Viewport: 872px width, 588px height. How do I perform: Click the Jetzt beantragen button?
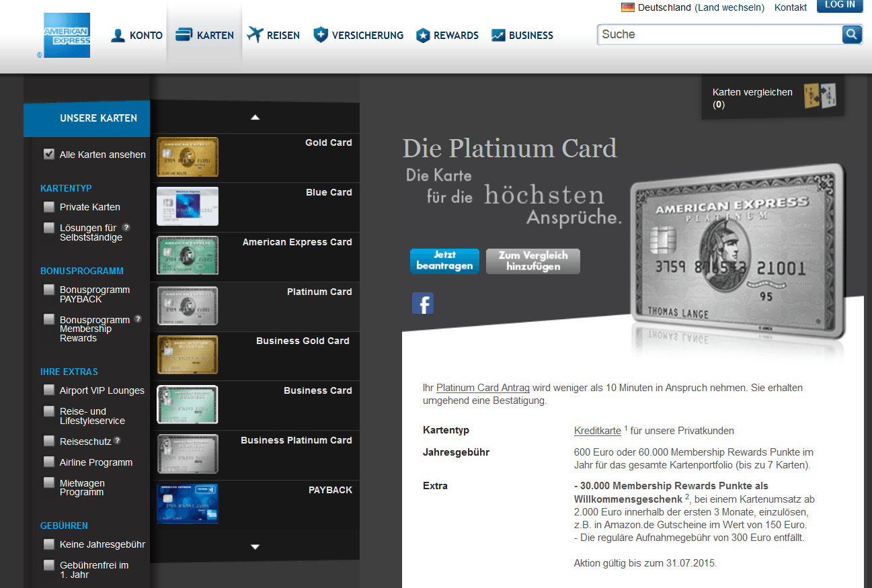(x=444, y=261)
